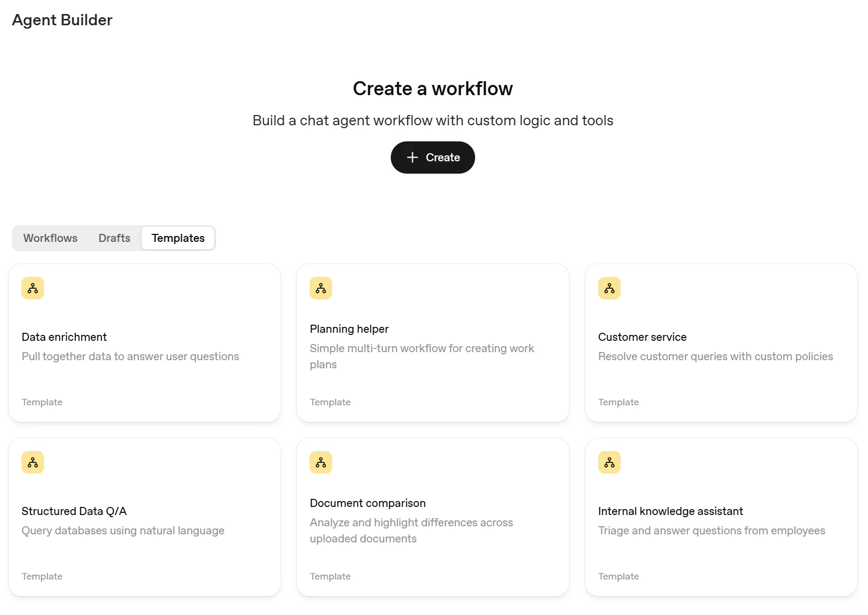Viewport: 868px width, 615px height.
Task: Click the Structured Data Q/A workflow icon
Action: coord(33,462)
